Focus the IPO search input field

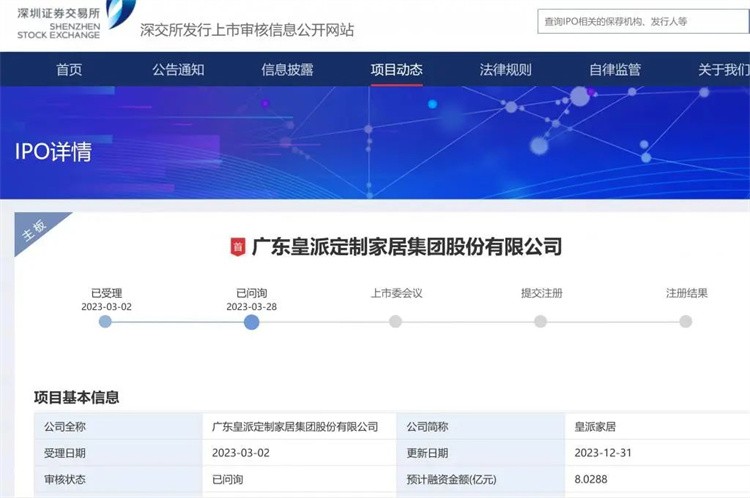click(x=643, y=22)
